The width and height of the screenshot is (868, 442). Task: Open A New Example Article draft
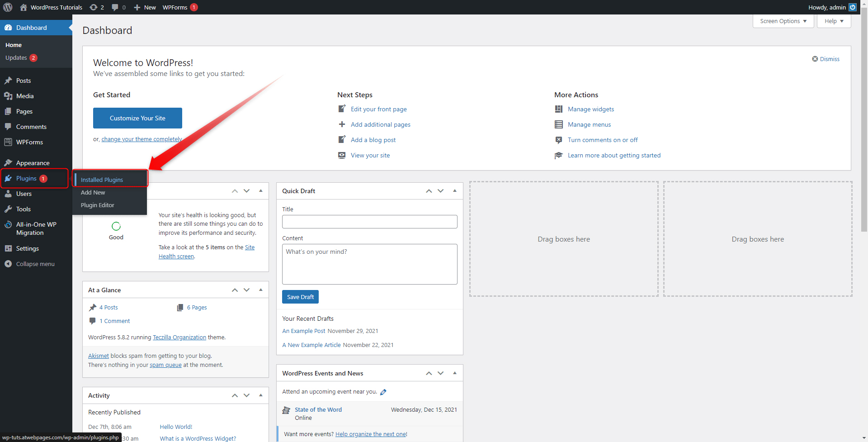click(x=311, y=345)
